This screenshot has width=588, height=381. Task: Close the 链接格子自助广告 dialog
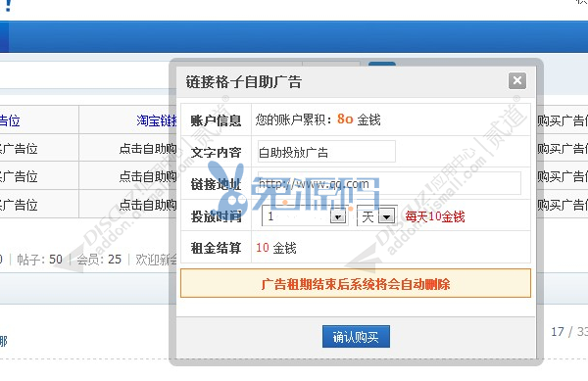pyautogui.click(x=517, y=80)
